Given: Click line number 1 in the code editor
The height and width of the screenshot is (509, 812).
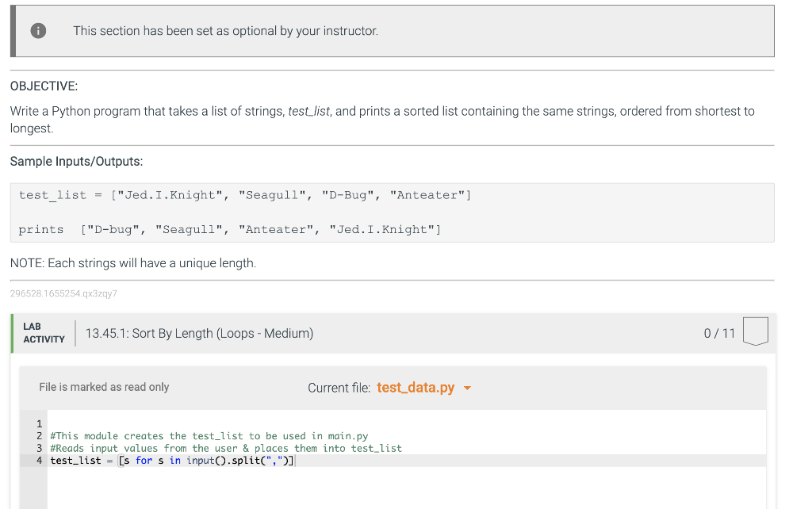Looking at the screenshot, I should coord(39,423).
